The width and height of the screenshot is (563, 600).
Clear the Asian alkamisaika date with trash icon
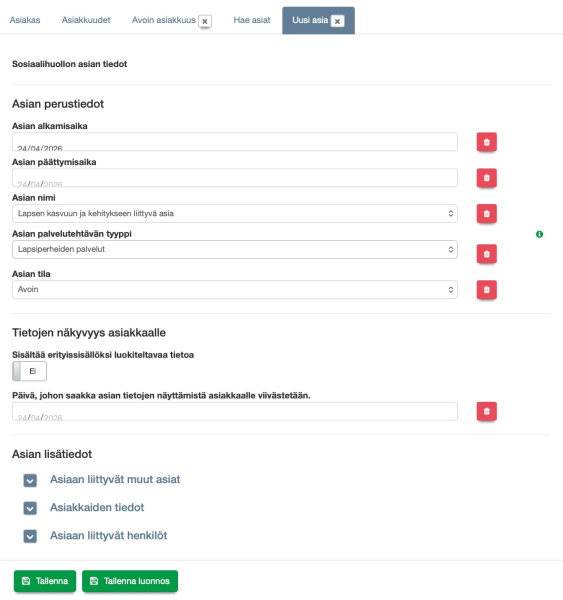click(486, 142)
